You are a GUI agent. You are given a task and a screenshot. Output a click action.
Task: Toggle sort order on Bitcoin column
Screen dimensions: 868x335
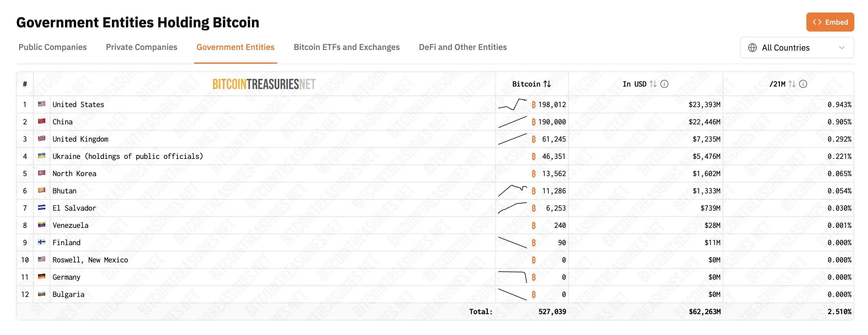tap(547, 84)
